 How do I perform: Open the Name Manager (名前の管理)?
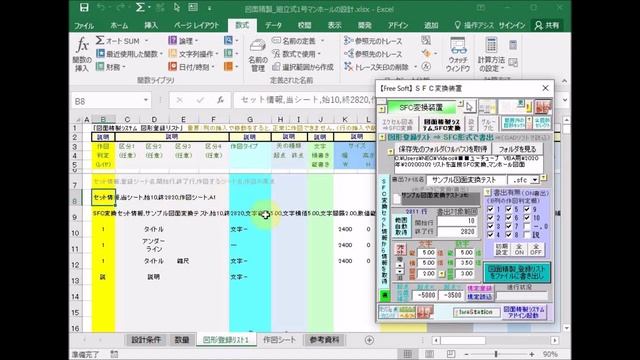pyautogui.click(x=258, y=55)
